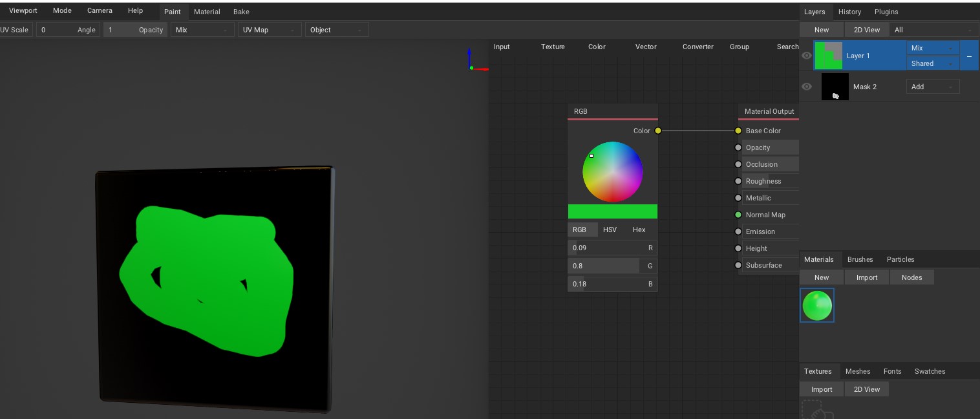The width and height of the screenshot is (980, 419).
Task: Switch to the Particles tab
Action: tap(900, 259)
